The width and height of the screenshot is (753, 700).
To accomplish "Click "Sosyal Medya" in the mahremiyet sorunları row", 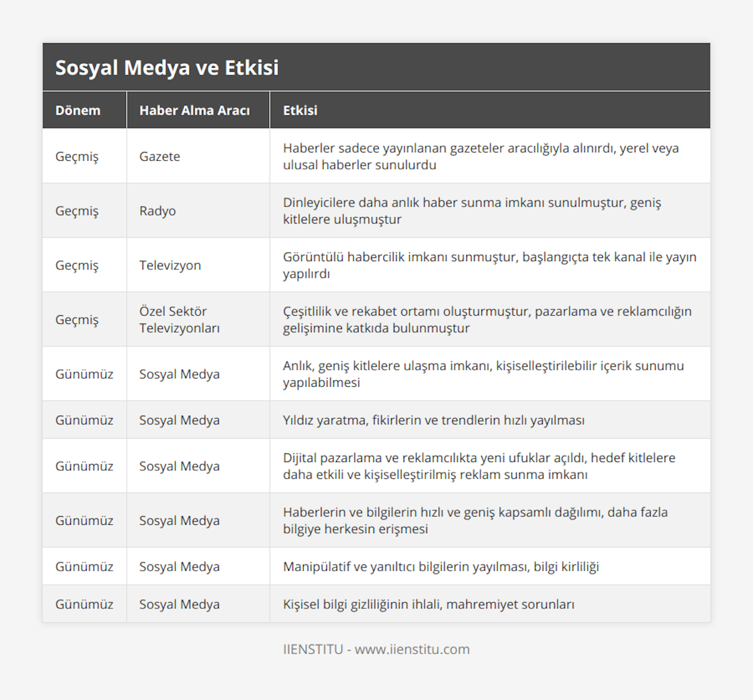I will [x=179, y=604].
